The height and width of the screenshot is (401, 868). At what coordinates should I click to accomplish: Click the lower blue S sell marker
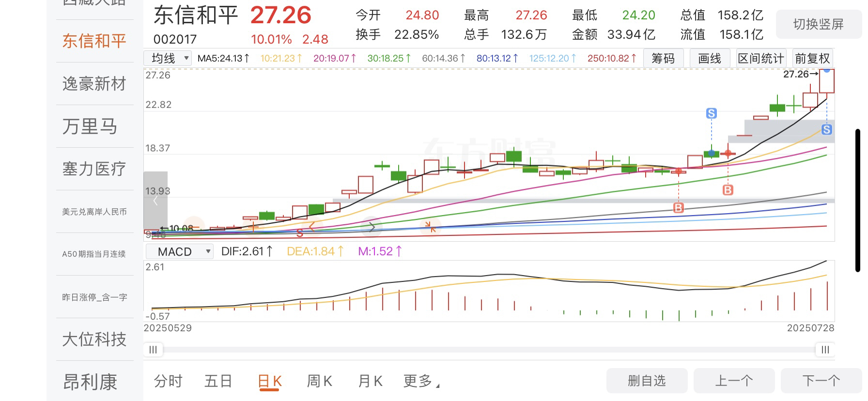(x=827, y=129)
